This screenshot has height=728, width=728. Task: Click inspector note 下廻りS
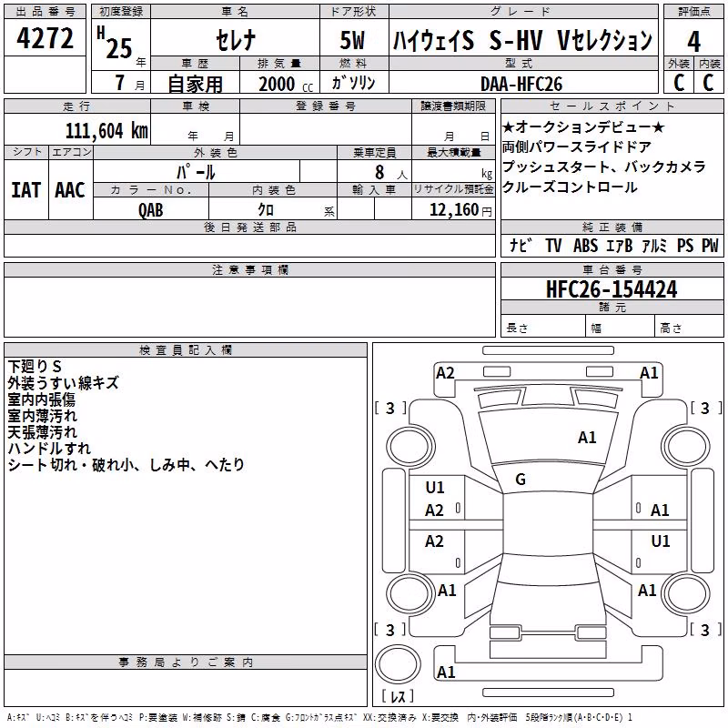pyautogui.click(x=35, y=367)
